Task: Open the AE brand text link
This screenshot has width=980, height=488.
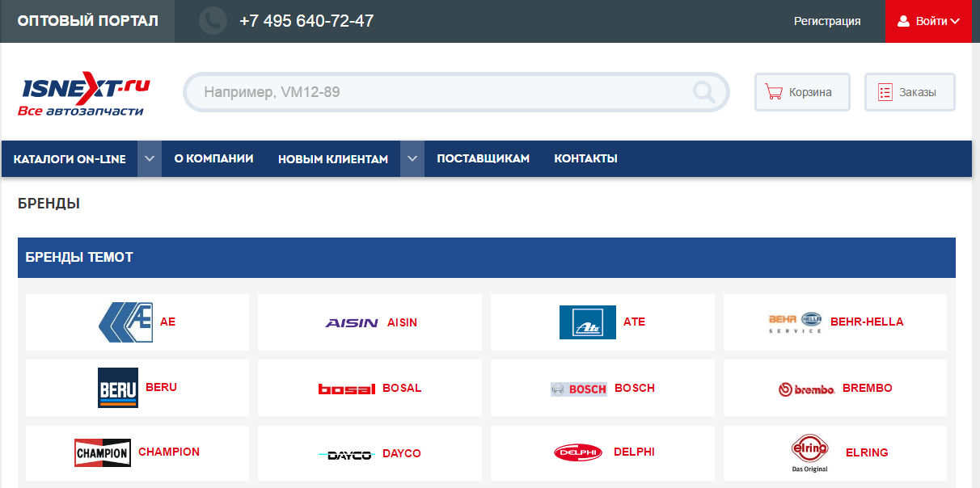Action: (x=167, y=322)
